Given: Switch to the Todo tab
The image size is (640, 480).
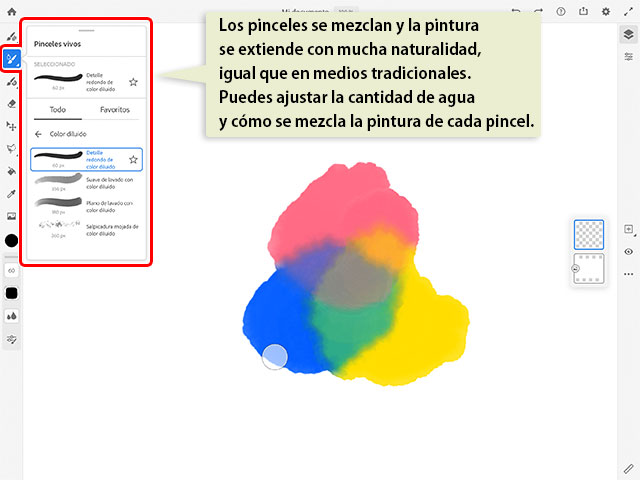Looking at the screenshot, I should (x=58, y=110).
